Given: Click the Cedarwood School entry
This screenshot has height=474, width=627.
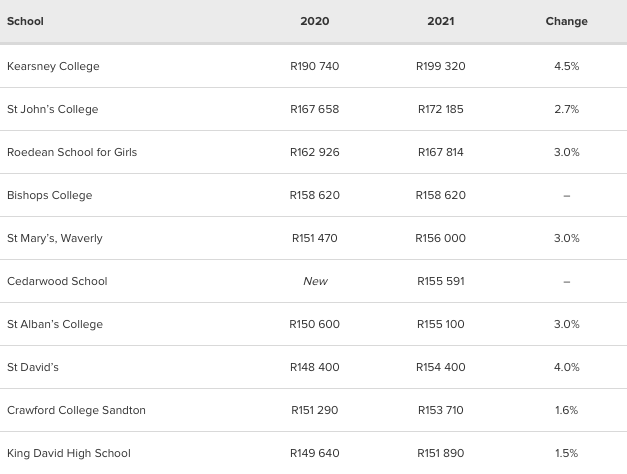Looking at the screenshot, I should 57,281.
